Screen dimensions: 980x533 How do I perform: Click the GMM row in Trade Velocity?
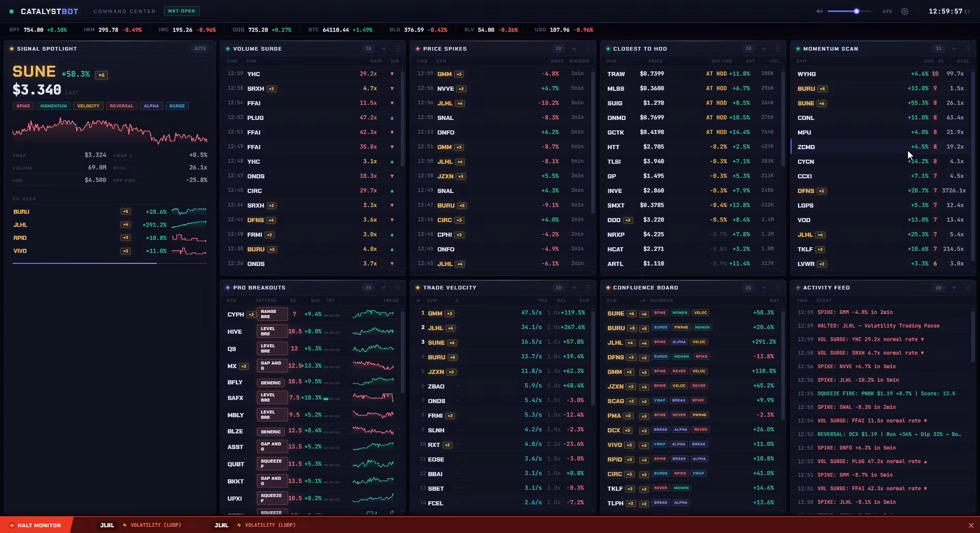tap(503, 313)
